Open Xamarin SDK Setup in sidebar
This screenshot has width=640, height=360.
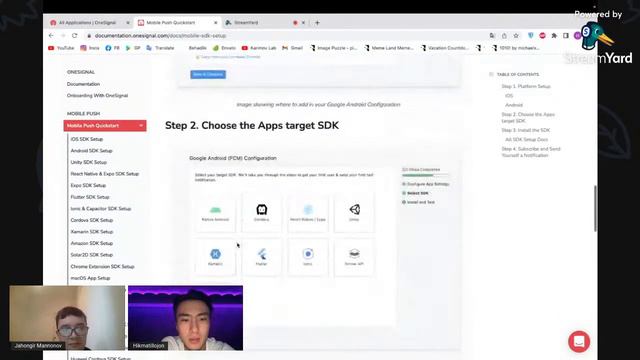coord(91,231)
